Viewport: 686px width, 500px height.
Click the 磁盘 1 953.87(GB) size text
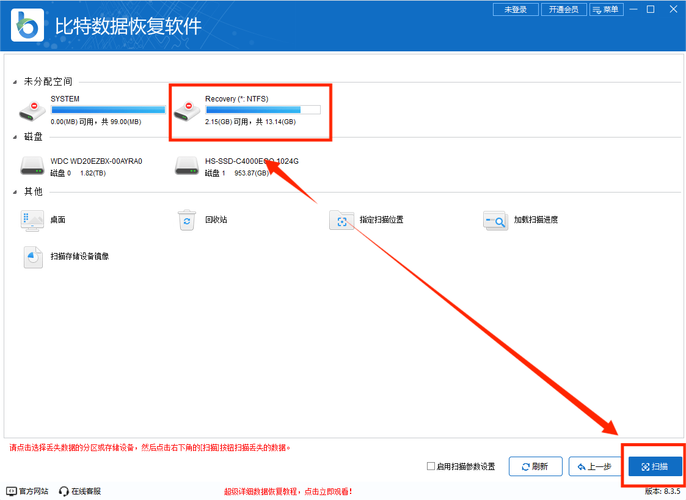coord(237,173)
